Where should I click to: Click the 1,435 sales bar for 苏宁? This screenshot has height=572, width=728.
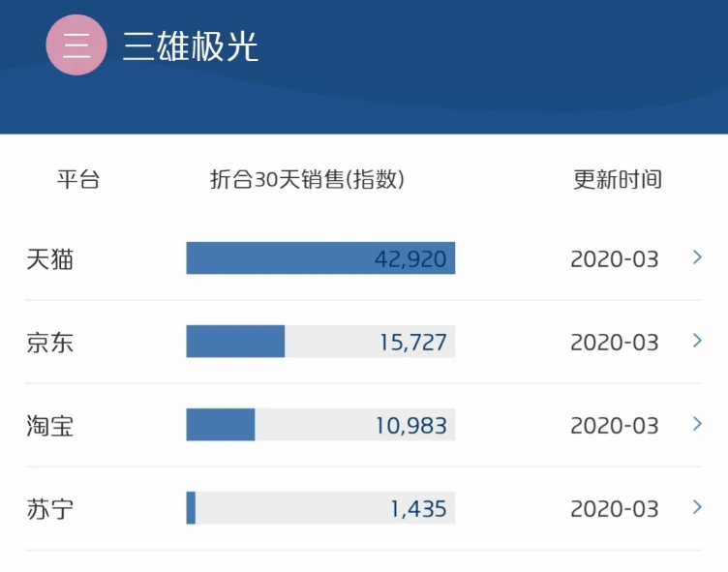point(320,508)
